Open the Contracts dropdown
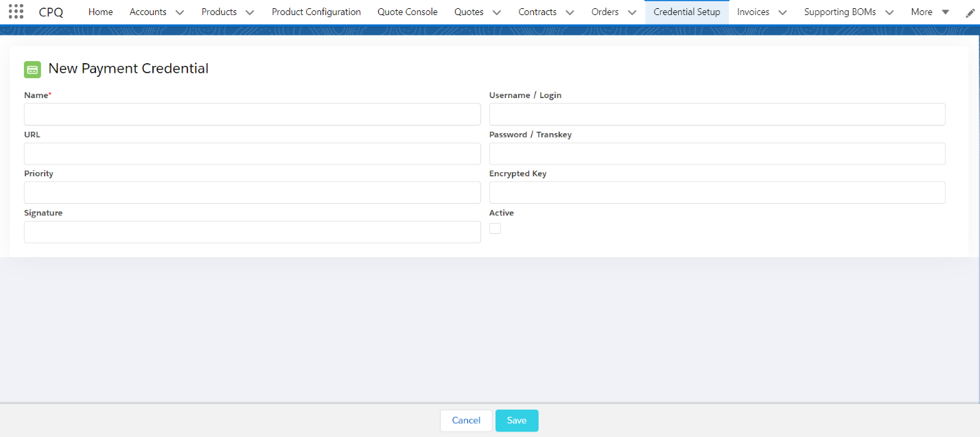 570,12
